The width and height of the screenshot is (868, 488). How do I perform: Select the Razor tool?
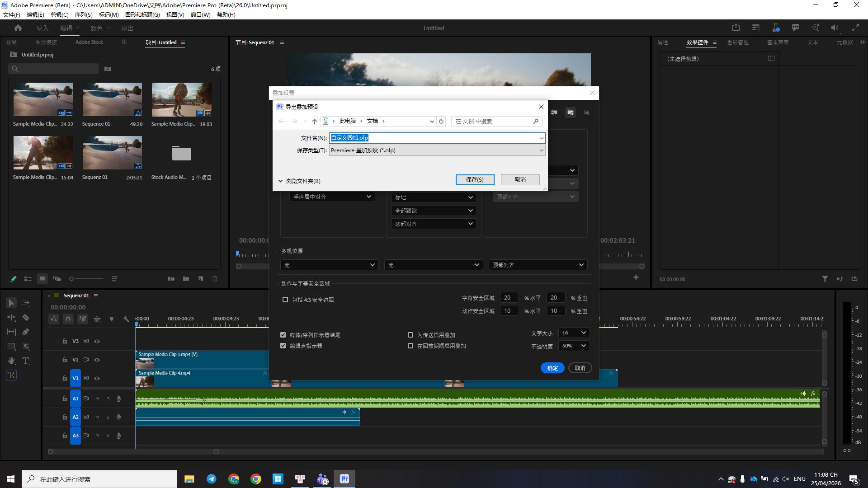point(26,318)
